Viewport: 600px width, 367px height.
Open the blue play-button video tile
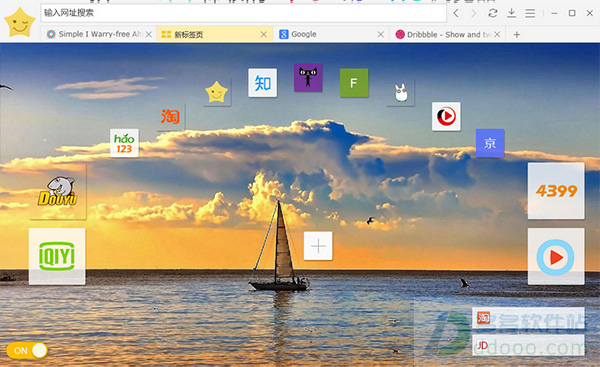(556, 256)
